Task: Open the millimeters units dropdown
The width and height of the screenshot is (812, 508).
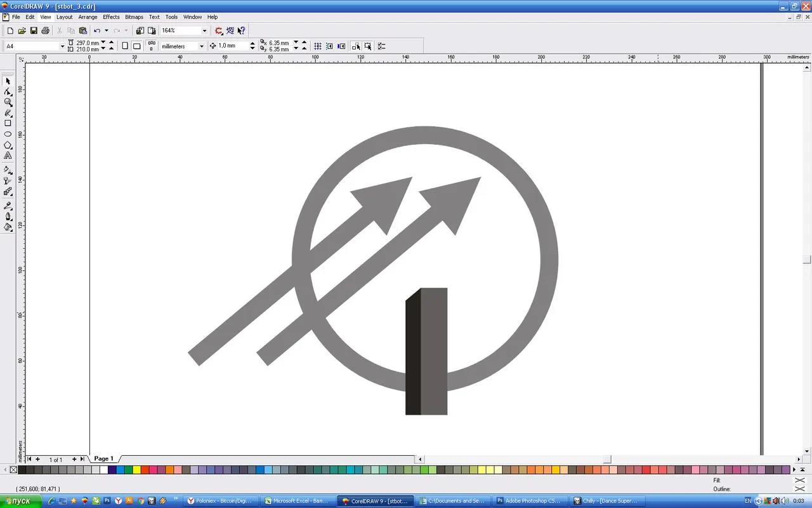Action: click(x=202, y=46)
